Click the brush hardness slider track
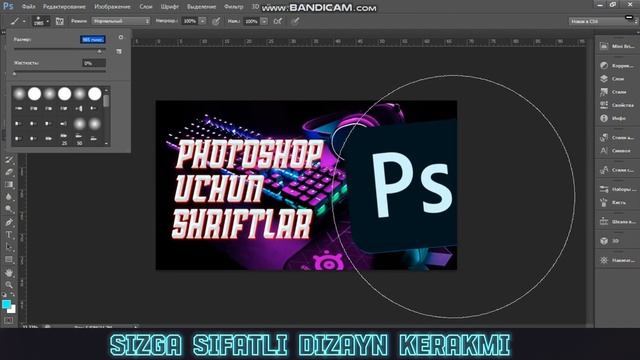The height and width of the screenshot is (360, 640). click(60, 71)
